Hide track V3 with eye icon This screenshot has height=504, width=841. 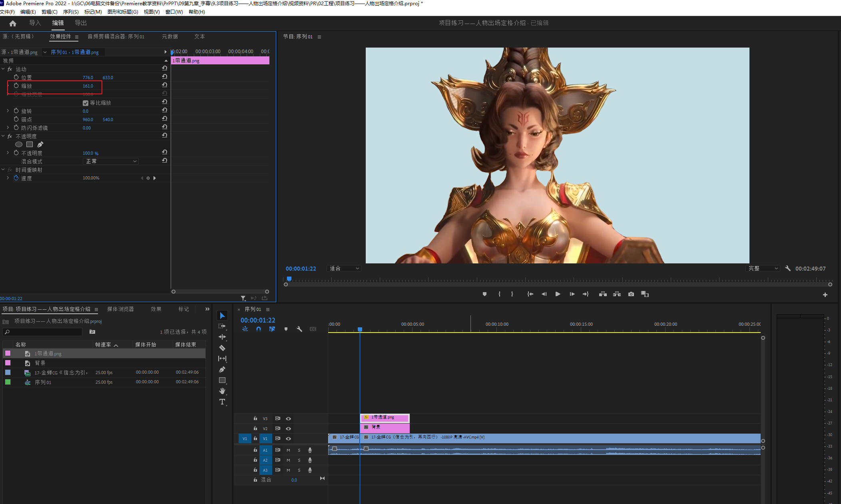coord(288,418)
